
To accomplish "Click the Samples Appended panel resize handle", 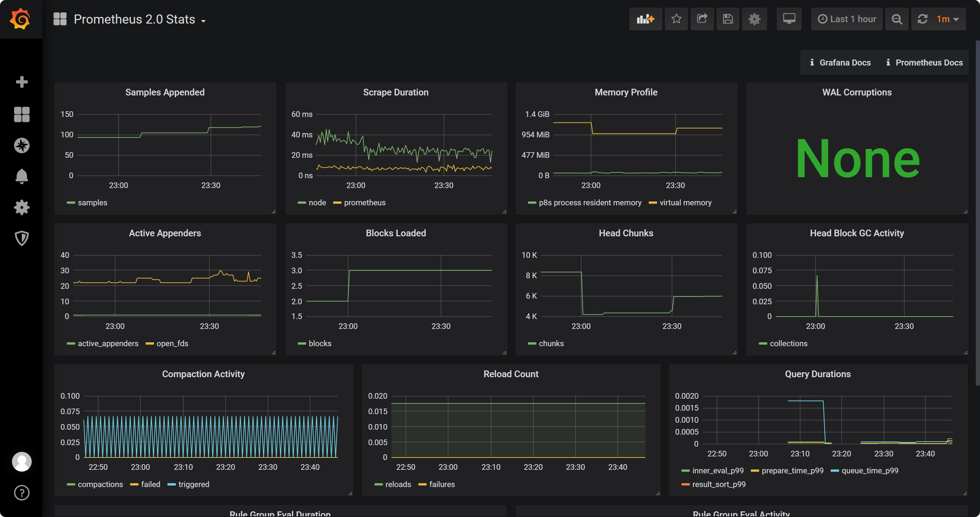I will click(274, 212).
